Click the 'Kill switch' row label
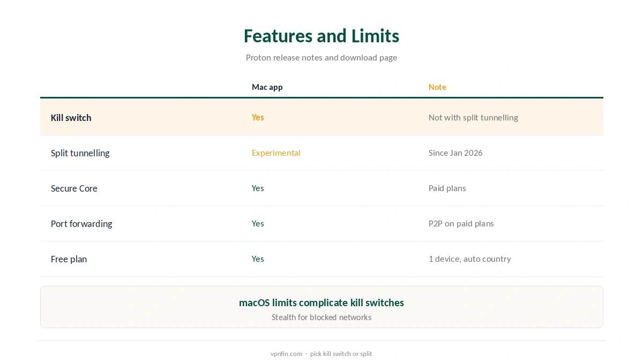Screen dimensions: 643x364 pos(71,118)
